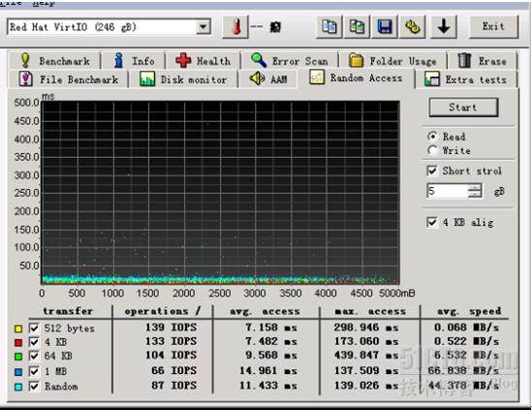Click the '7.482 ms' average access value

(271, 341)
